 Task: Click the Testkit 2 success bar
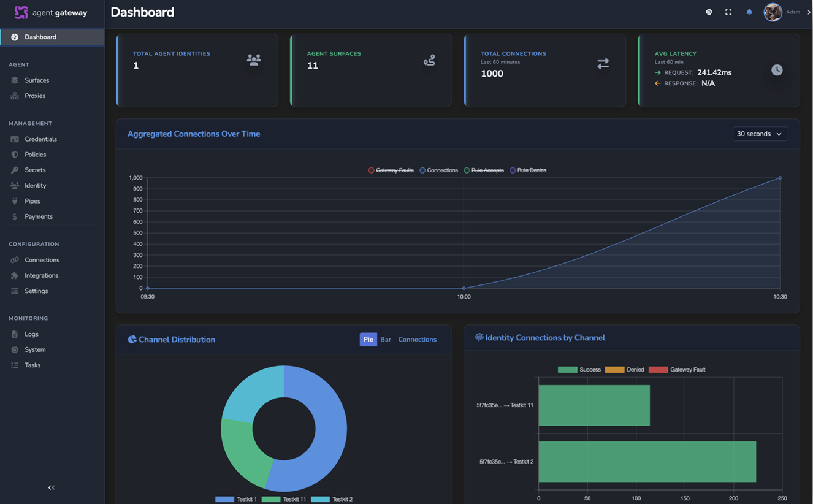(x=647, y=462)
